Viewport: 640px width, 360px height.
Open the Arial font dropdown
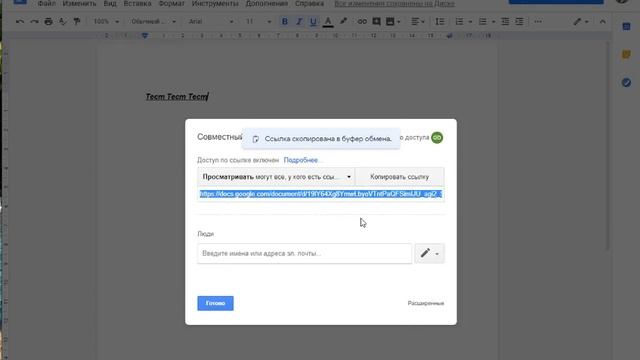coord(211,22)
